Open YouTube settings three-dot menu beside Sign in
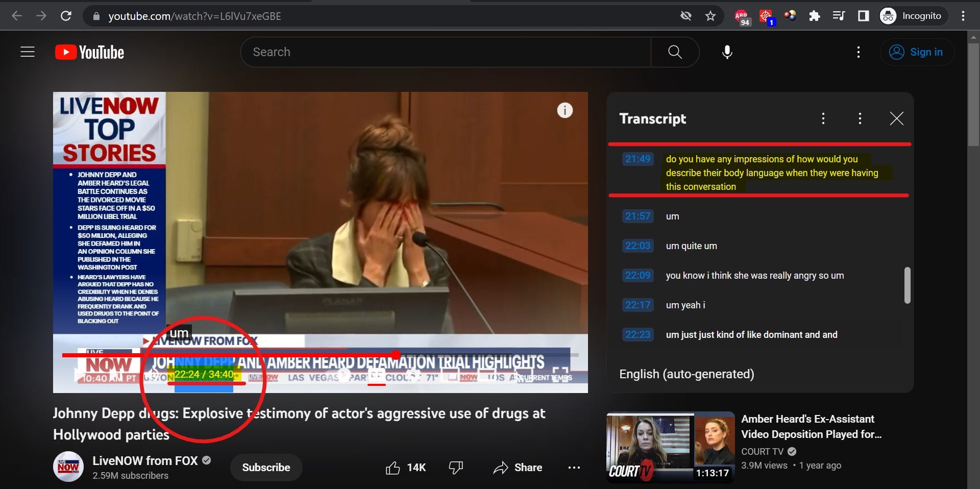The height and width of the screenshot is (489, 980). point(859,52)
